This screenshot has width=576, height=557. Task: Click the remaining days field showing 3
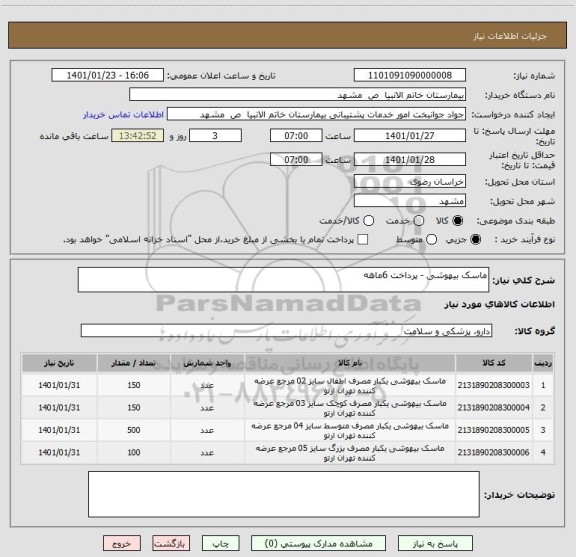(x=215, y=136)
